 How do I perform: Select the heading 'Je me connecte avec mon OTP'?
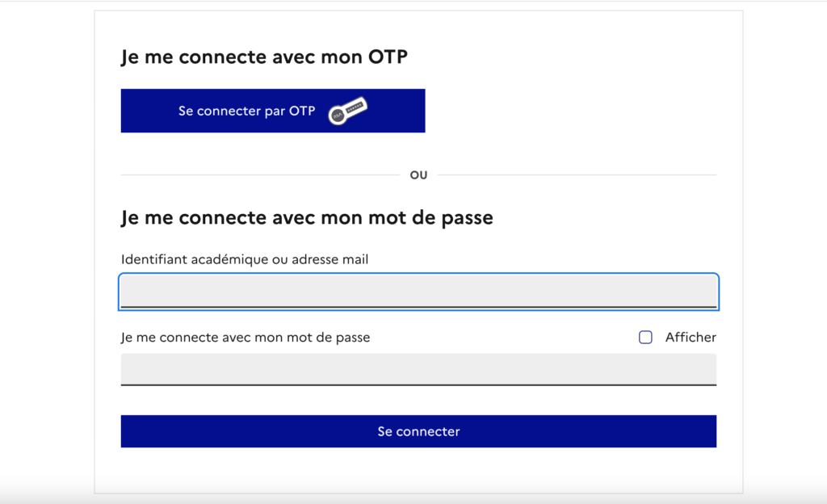264,57
